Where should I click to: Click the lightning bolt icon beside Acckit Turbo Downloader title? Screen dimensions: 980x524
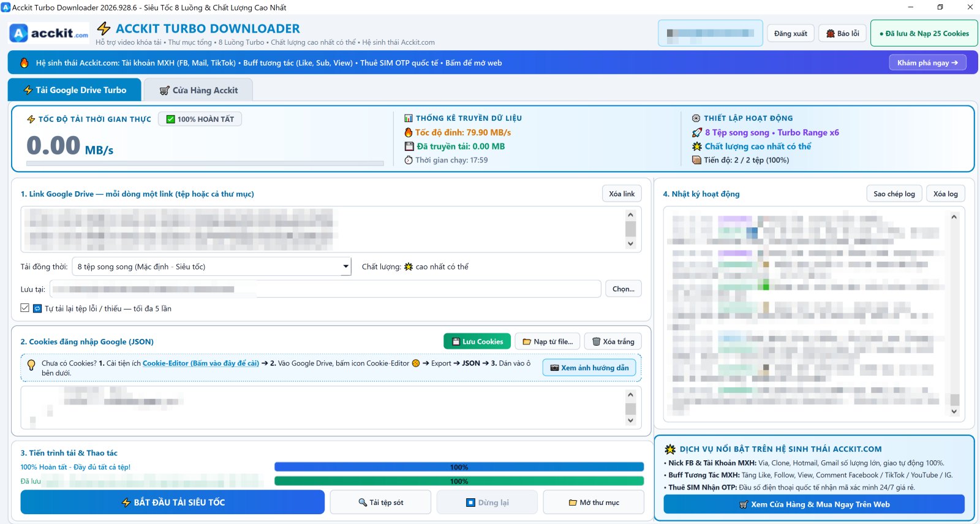point(104,28)
